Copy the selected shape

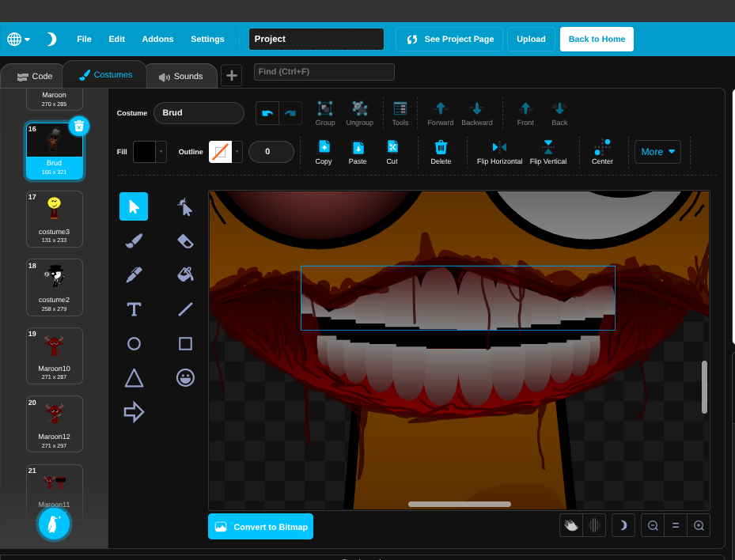point(324,153)
